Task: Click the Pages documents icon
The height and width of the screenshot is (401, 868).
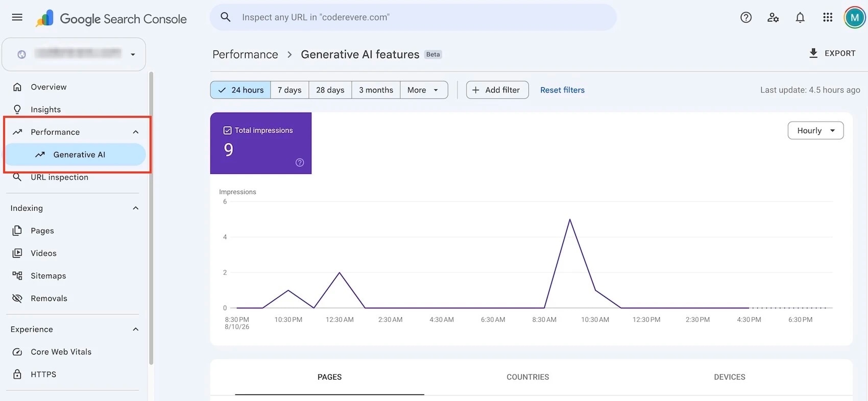Action: (x=17, y=231)
